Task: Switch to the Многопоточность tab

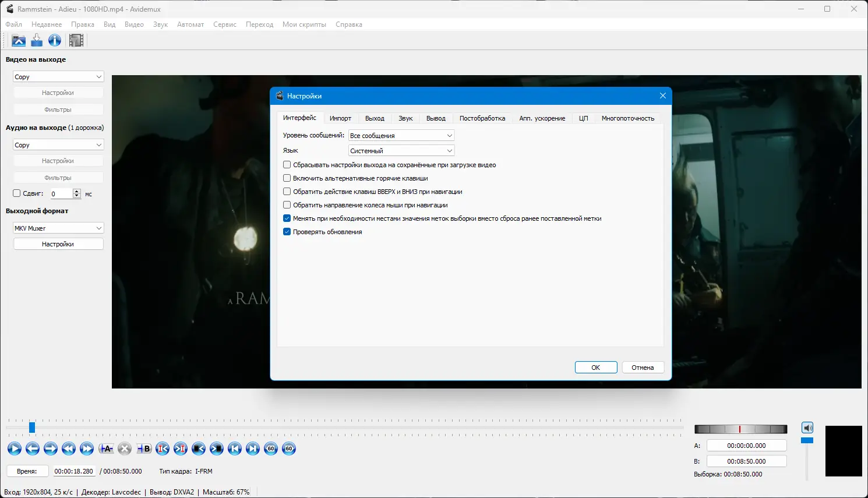Action: tap(628, 118)
